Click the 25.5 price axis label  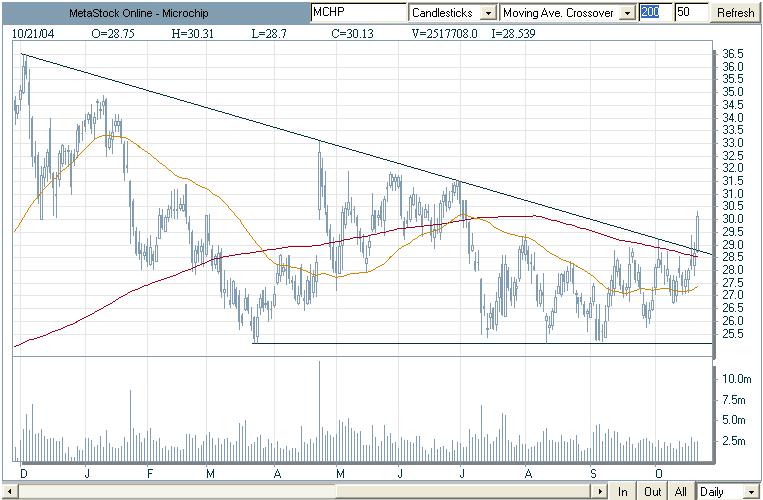(733, 333)
